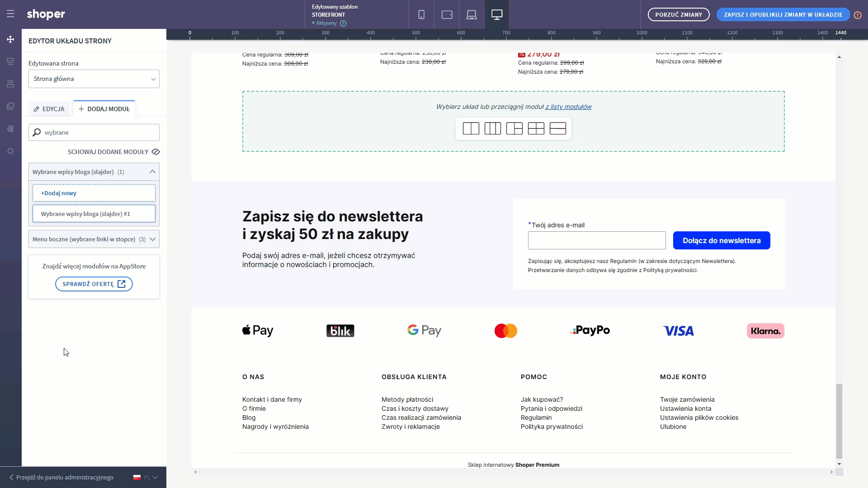Click the shoper logo
The height and width of the screenshot is (488, 868).
coord(46,14)
